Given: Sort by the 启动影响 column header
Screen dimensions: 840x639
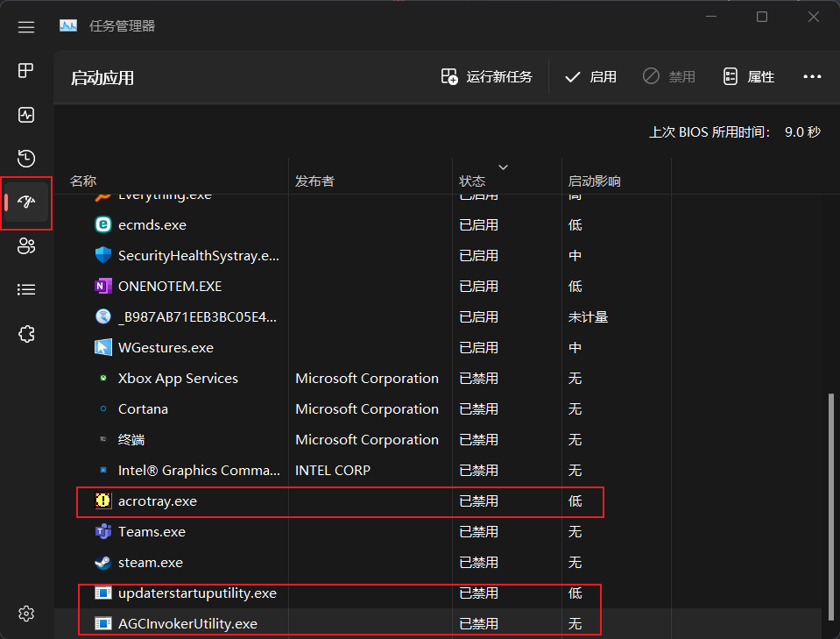Looking at the screenshot, I should [616, 176].
